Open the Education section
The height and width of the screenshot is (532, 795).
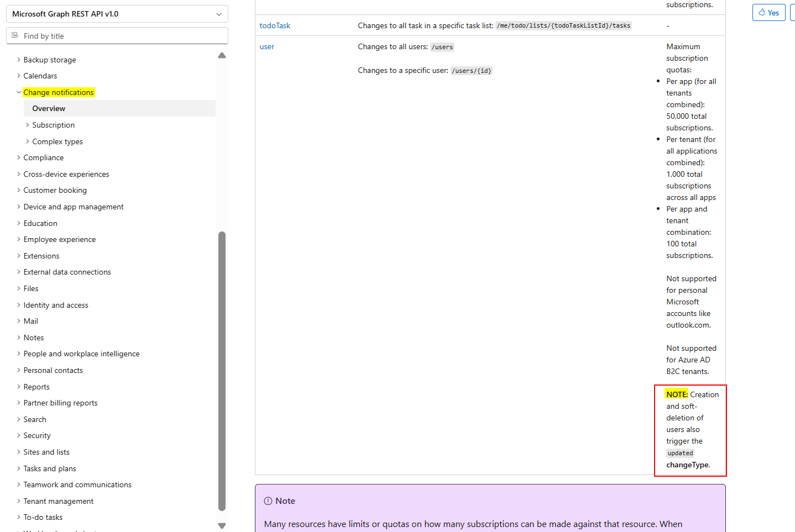pos(40,223)
